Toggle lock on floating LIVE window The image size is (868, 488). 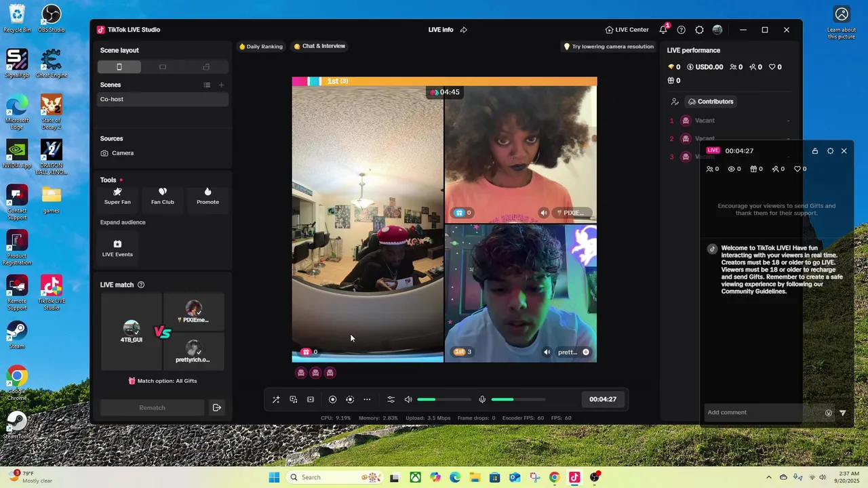(815, 151)
